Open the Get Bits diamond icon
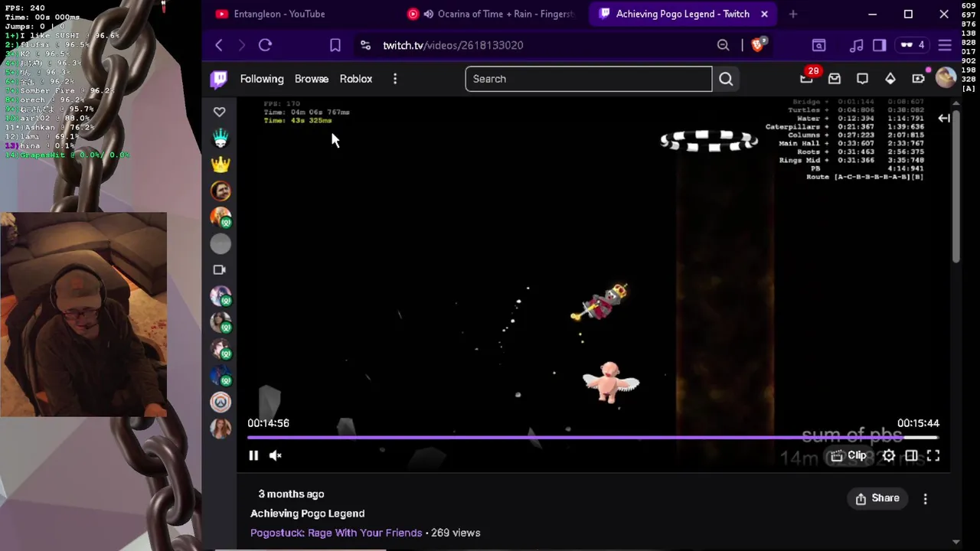The height and width of the screenshot is (551, 980). click(890, 79)
